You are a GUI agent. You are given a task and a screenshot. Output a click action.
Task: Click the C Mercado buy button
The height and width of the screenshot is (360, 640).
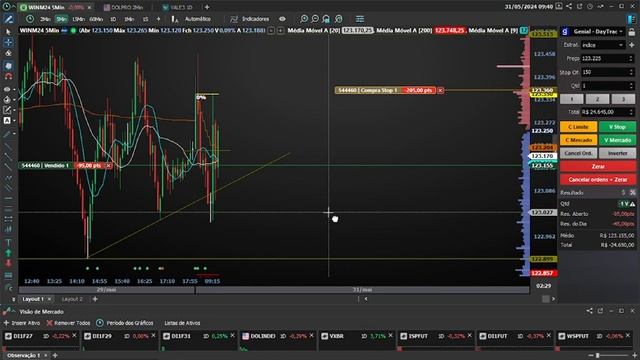point(578,140)
